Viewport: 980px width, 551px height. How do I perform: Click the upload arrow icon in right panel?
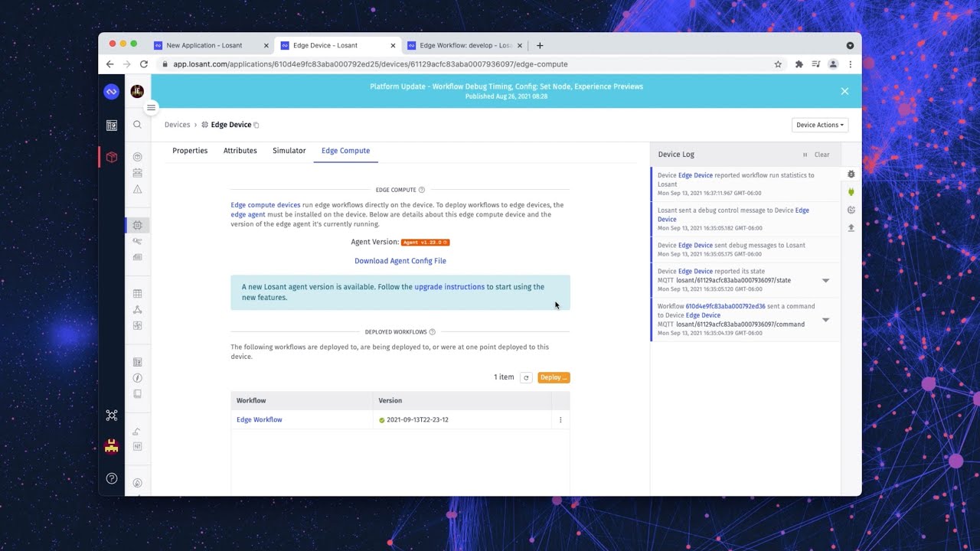(x=851, y=227)
